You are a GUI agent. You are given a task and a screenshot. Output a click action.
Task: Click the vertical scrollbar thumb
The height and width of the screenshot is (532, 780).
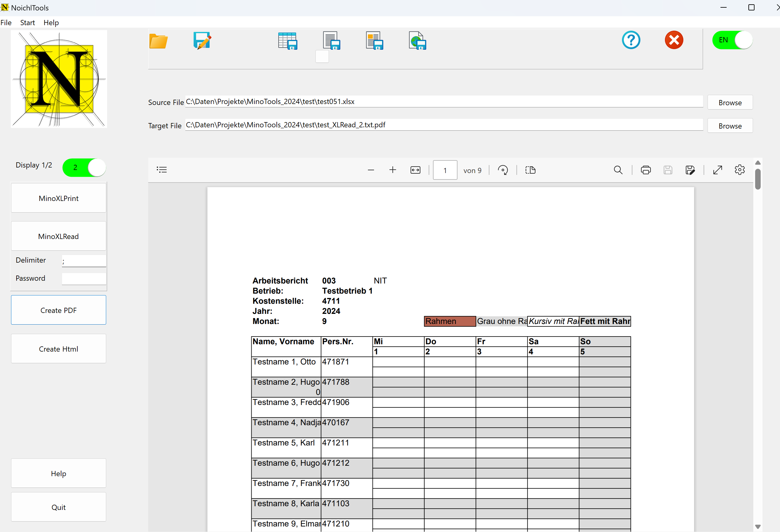(758, 179)
